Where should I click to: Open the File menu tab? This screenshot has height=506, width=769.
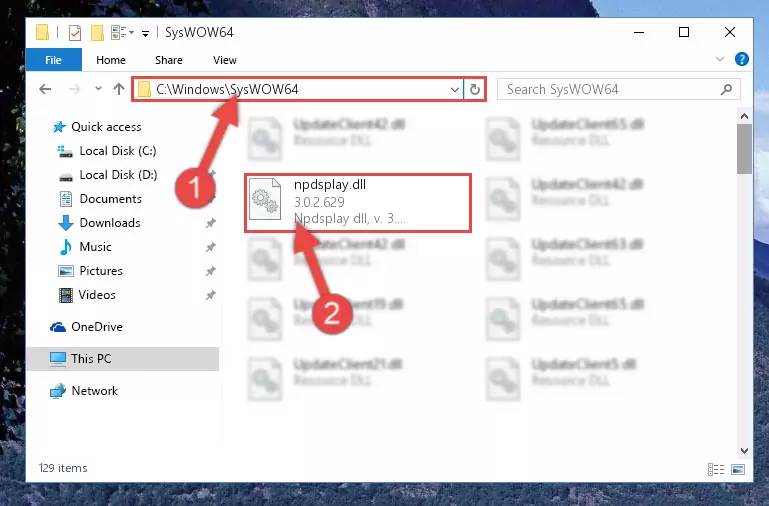tap(53, 60)
